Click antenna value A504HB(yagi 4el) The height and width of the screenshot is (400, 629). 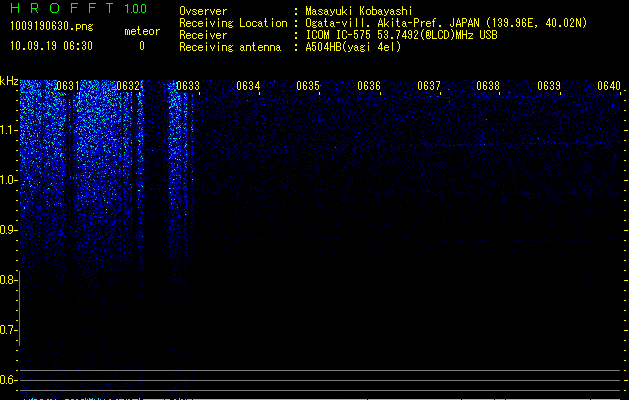coord(353,47)
